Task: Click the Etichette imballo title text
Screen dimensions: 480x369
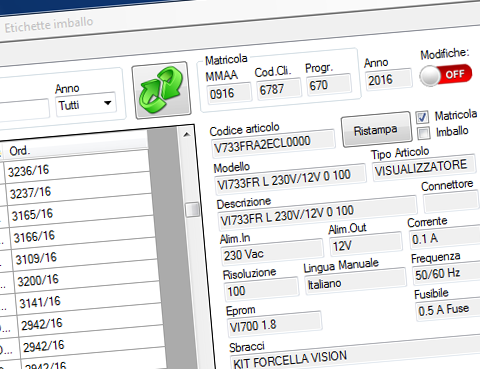Action: 49,24
